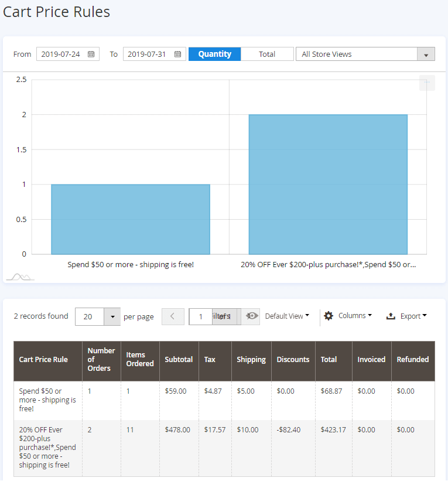Sort by Tax column header
The image size is (448, 481).
coord(216,360)
